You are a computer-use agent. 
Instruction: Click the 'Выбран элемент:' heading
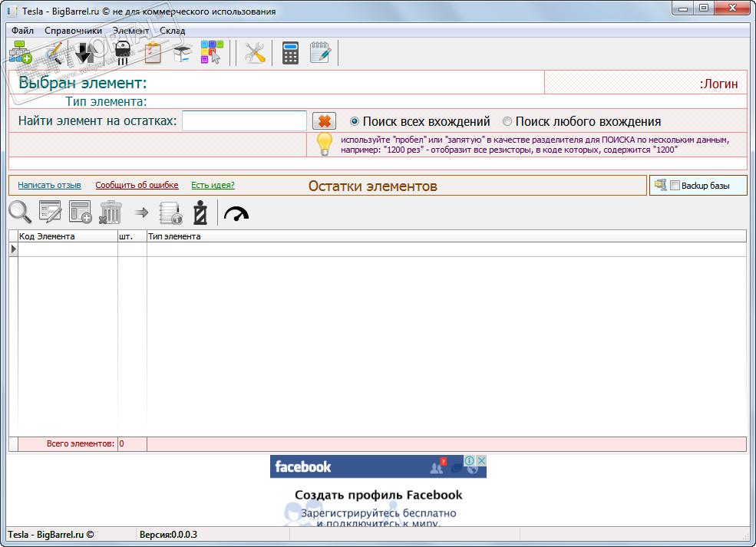[x=82, y=83]
